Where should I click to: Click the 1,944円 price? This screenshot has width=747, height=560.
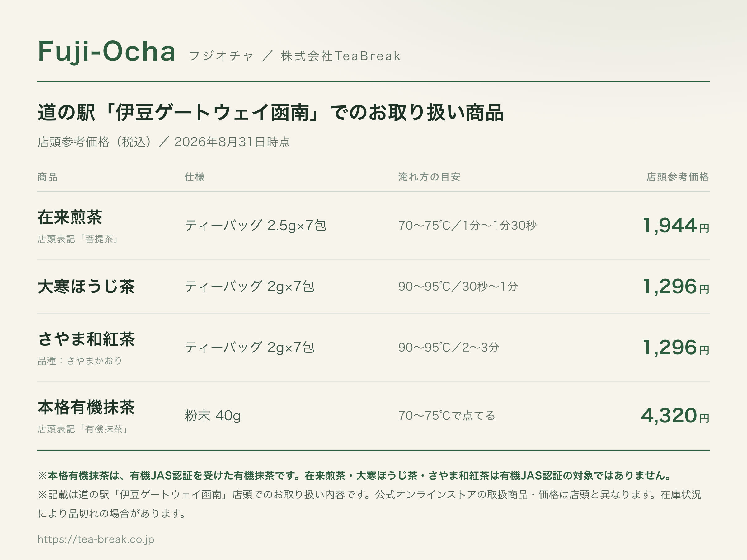[x=675, y=226]
